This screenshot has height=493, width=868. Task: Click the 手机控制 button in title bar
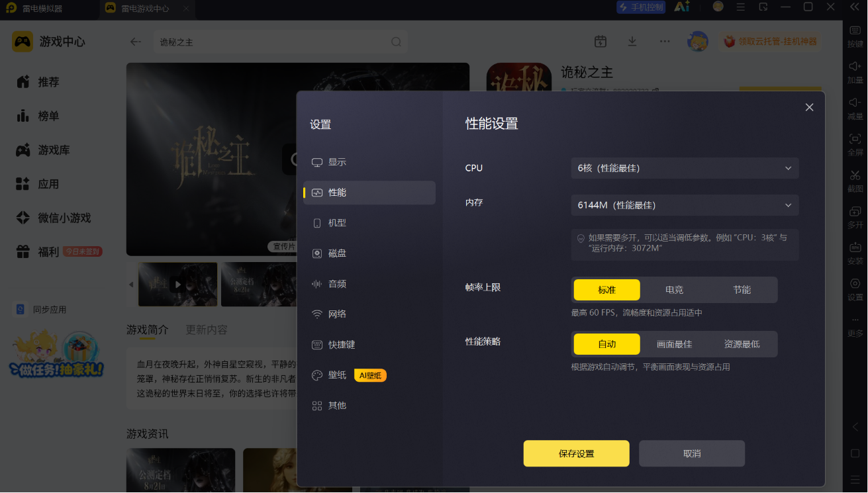[640, 7]
